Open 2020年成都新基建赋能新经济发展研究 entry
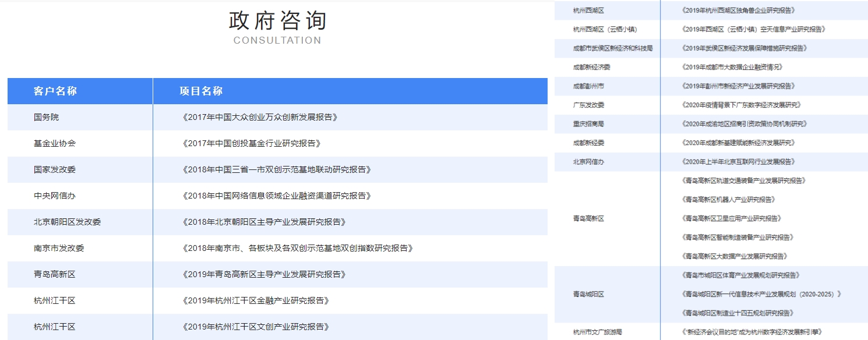Screen dimensions: 868x340 coord(738,143)
